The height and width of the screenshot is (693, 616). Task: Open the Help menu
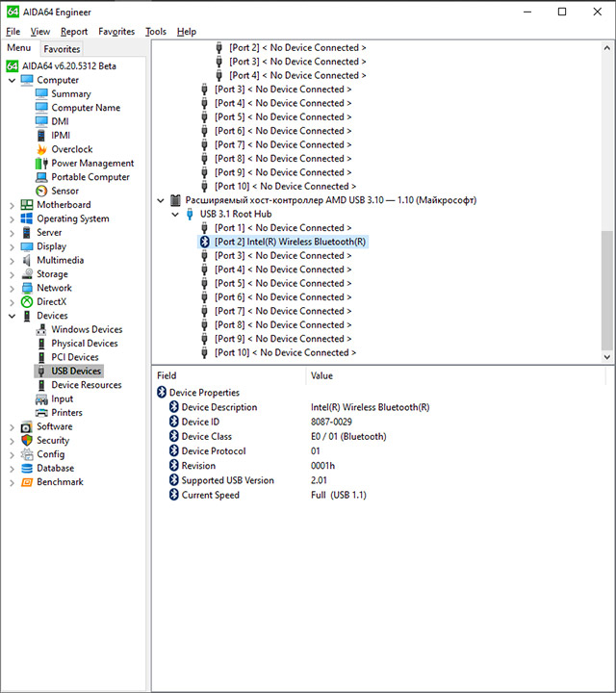pos(187,32)
